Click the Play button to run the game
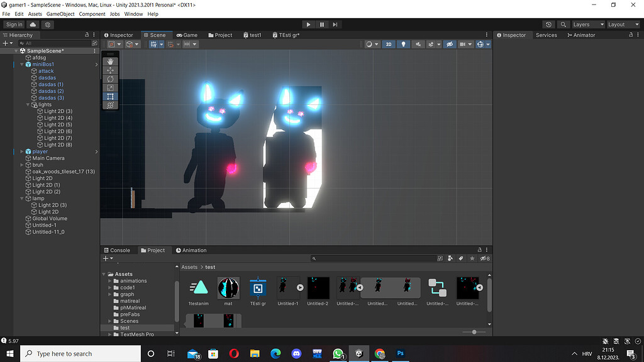The height and width of the screenshot is (362, 644). [x=308, y=25]
